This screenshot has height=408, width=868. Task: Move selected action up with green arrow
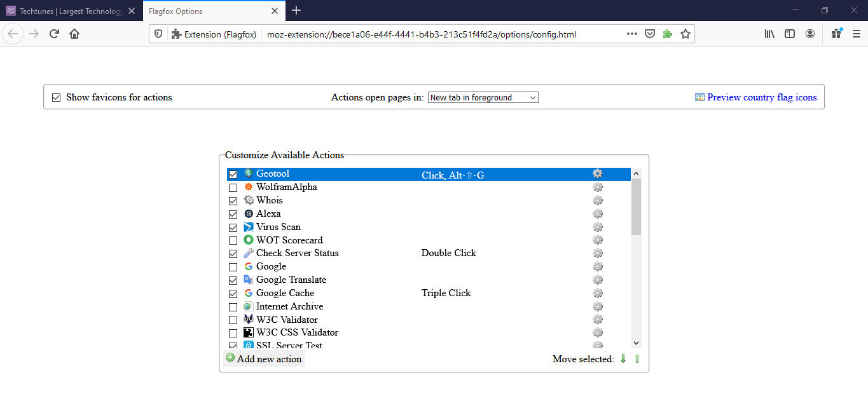click(x=637, y=359)
